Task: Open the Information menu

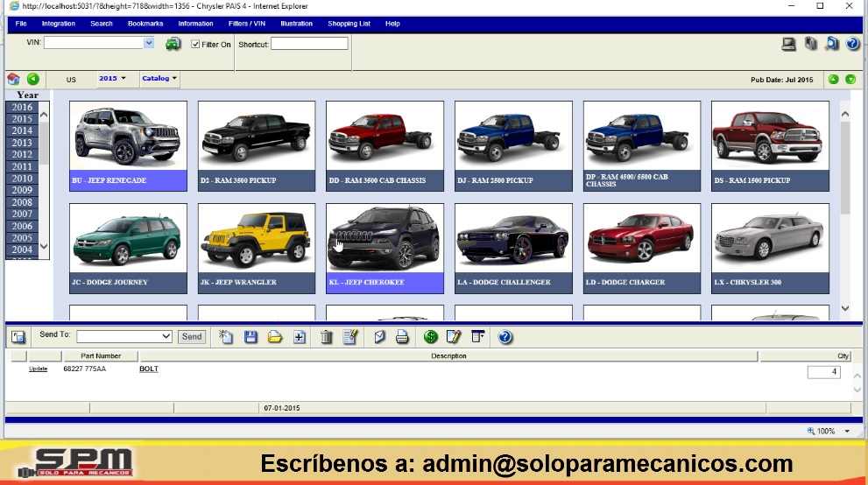Action: tap(195, 24)
